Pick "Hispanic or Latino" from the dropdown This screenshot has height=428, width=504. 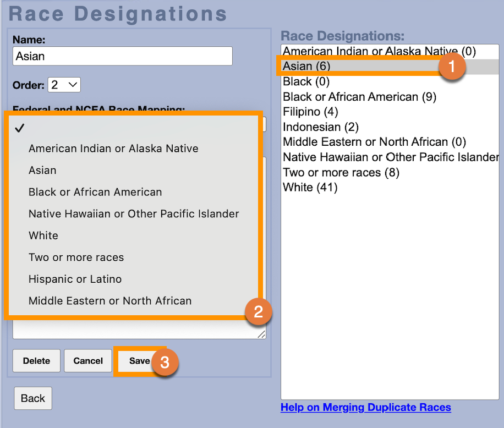[75, 279]
